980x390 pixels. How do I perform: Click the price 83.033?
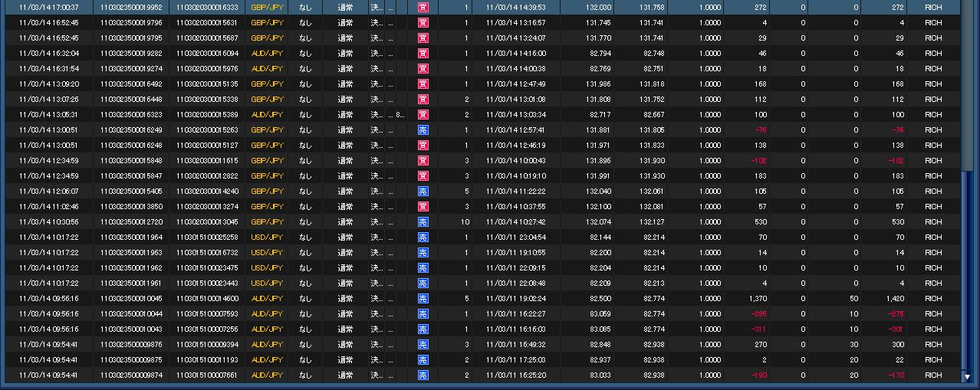[x=600, y=375]
